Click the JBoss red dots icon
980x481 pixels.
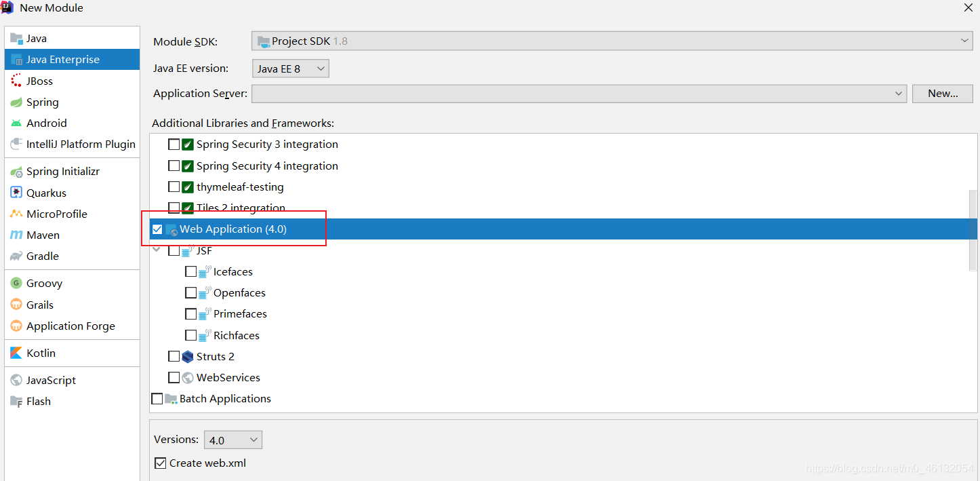click(16, 81)
